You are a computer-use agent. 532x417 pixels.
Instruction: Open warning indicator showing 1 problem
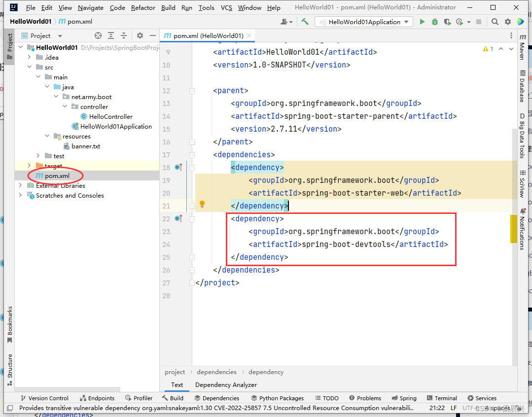tap(488, 49)
